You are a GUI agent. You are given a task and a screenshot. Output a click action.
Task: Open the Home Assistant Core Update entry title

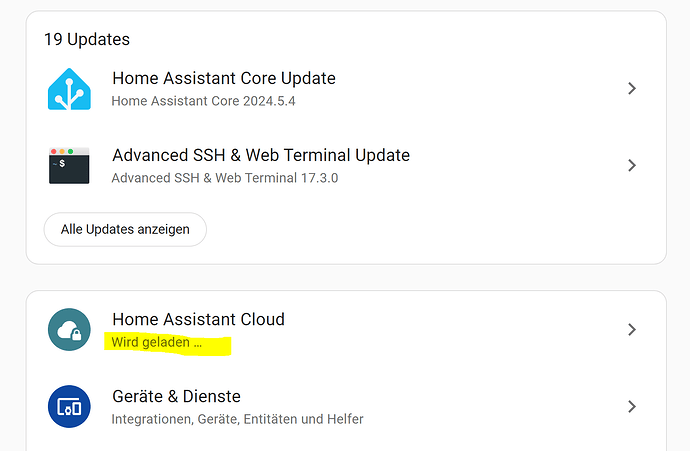point(223,78)
